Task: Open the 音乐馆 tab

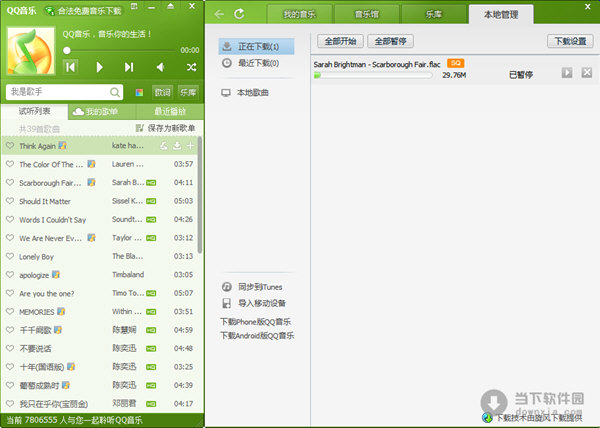Action: (367, 15)
